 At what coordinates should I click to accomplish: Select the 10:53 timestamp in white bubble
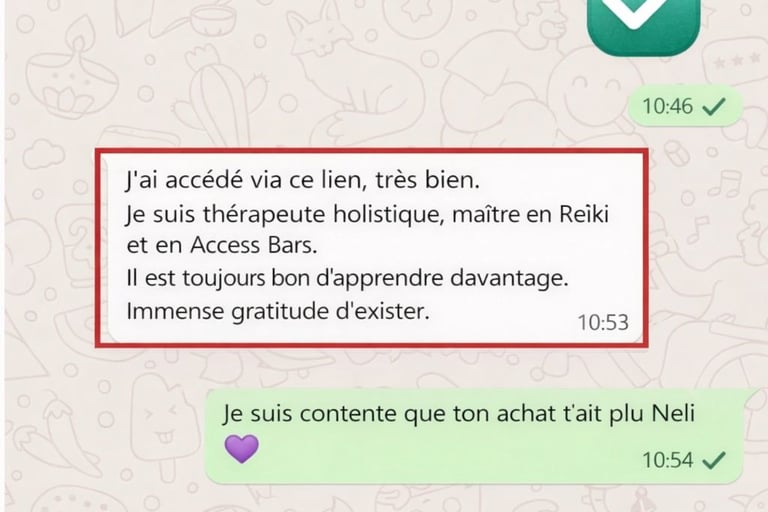pos(603,322)
